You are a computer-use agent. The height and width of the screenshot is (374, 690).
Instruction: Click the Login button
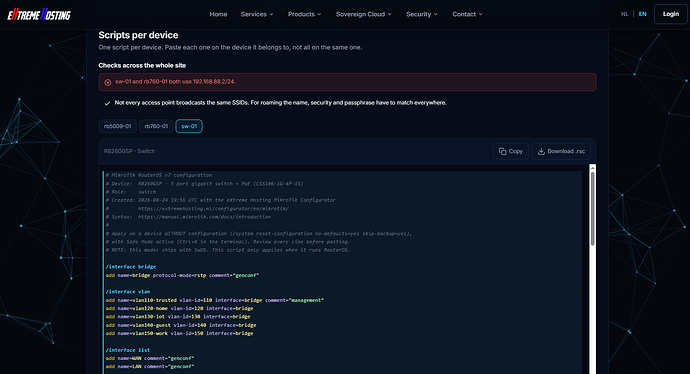coord(671,14)
